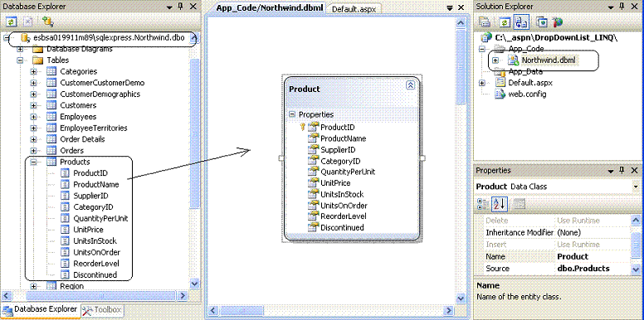Click Refresh icon in Database Explorer toolbar
The image size is (644, 320).
12,22
